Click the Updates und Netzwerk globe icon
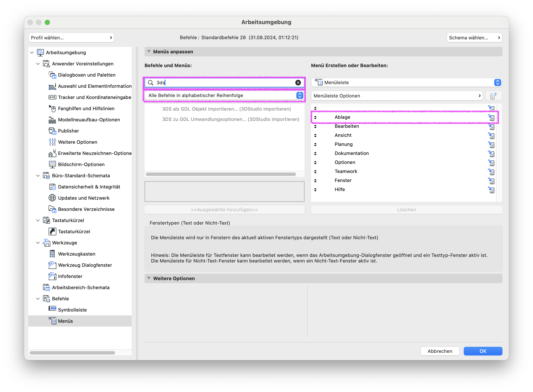The height and width of the screenshot is (392, 533). click(52, 198)
